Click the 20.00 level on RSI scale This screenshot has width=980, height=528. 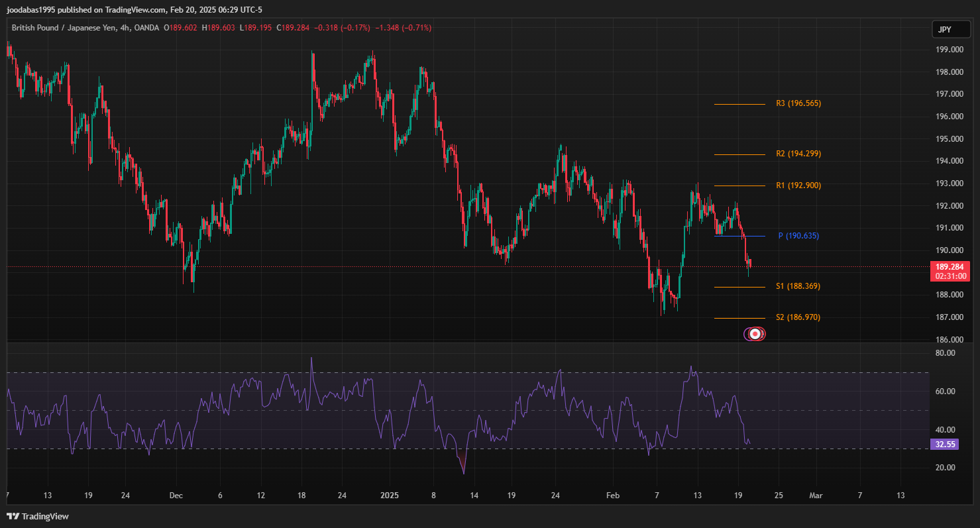[x=946, y=468]
